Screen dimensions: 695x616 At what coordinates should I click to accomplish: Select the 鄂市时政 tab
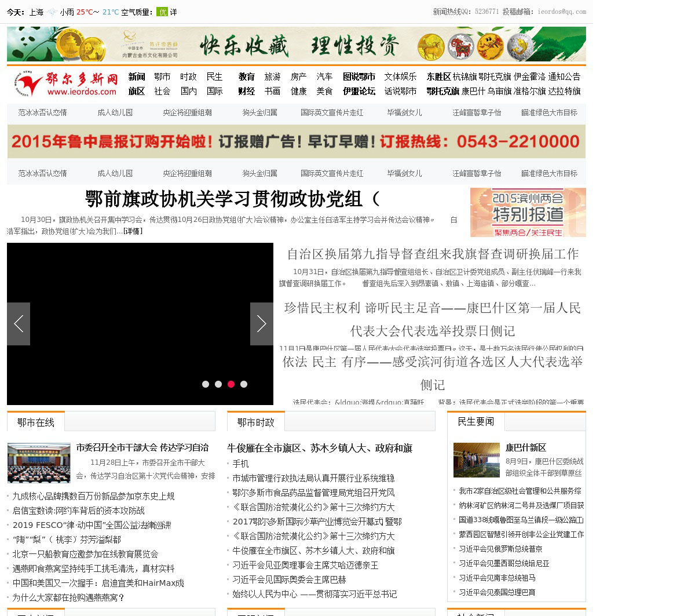[256, 422]
